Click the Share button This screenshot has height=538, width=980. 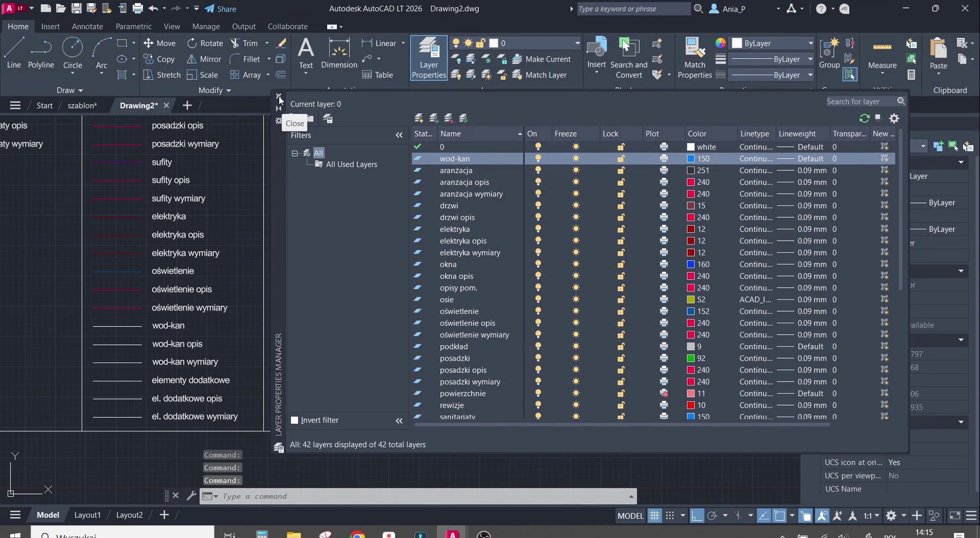click(220, 9)
